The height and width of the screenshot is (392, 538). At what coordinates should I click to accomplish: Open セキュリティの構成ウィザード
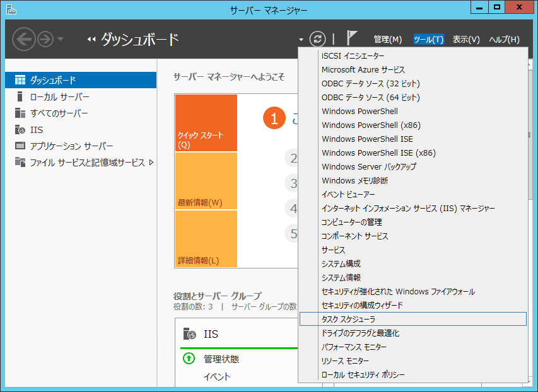[x=413, y=305]
